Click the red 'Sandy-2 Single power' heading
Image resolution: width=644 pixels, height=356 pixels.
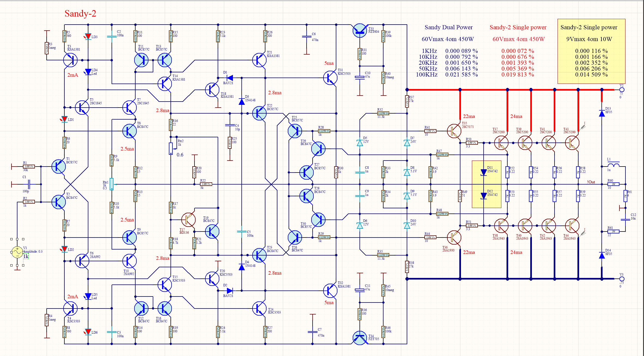point(518,27)
